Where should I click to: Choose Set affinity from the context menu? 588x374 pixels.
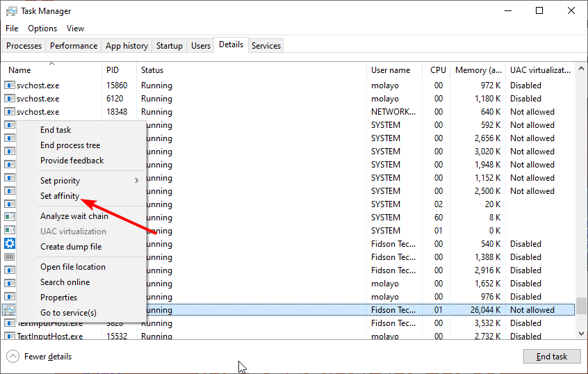point(60,196)
